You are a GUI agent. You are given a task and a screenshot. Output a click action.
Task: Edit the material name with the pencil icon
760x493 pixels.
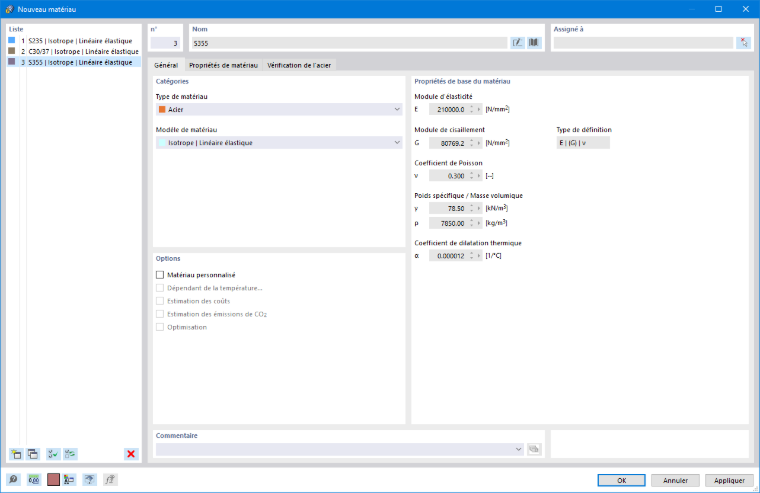point(517,43)
